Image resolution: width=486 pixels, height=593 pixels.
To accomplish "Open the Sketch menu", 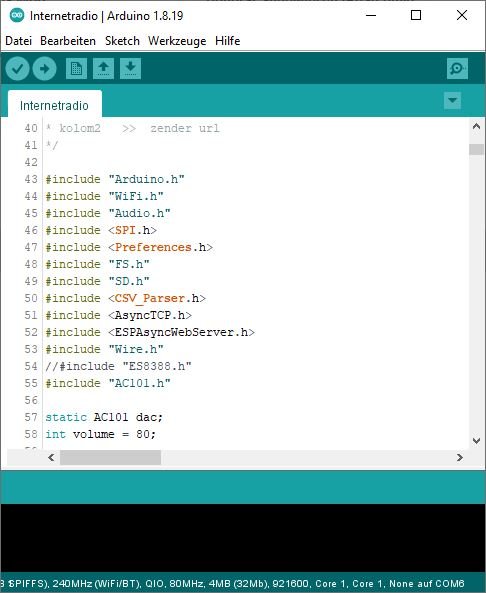I will (x=122, y=40).
